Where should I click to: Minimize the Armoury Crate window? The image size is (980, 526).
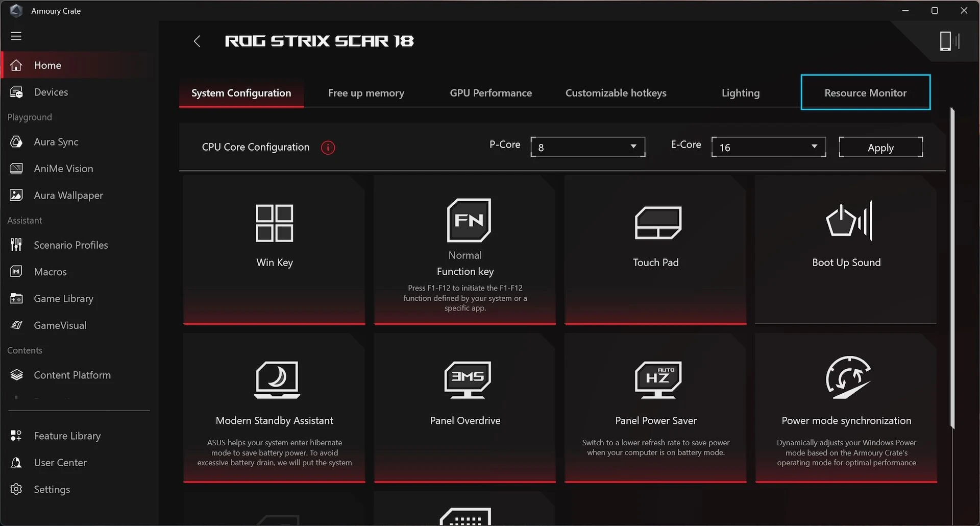905,11
